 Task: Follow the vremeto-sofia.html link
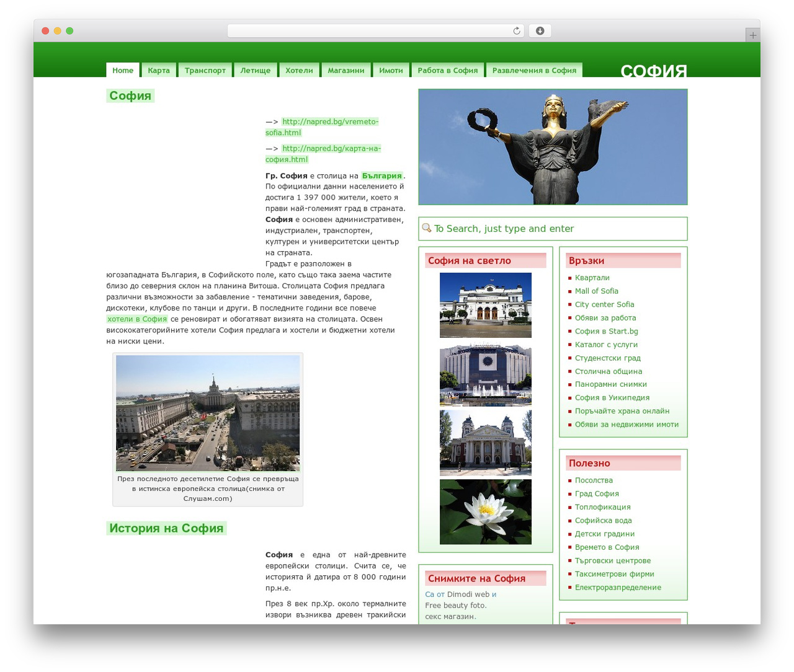point(322,127)
